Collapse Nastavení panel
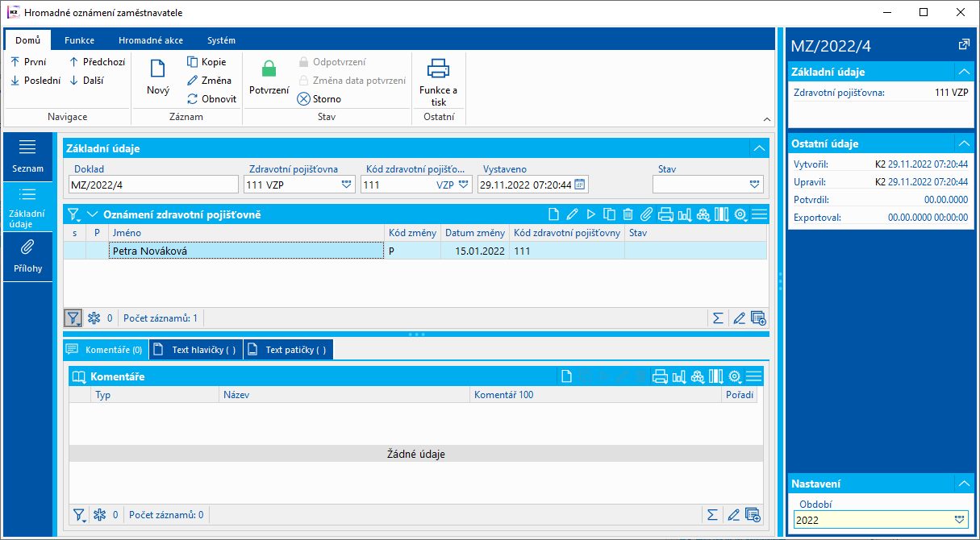The width and height of the screenshot is (980, 540). 963,484
